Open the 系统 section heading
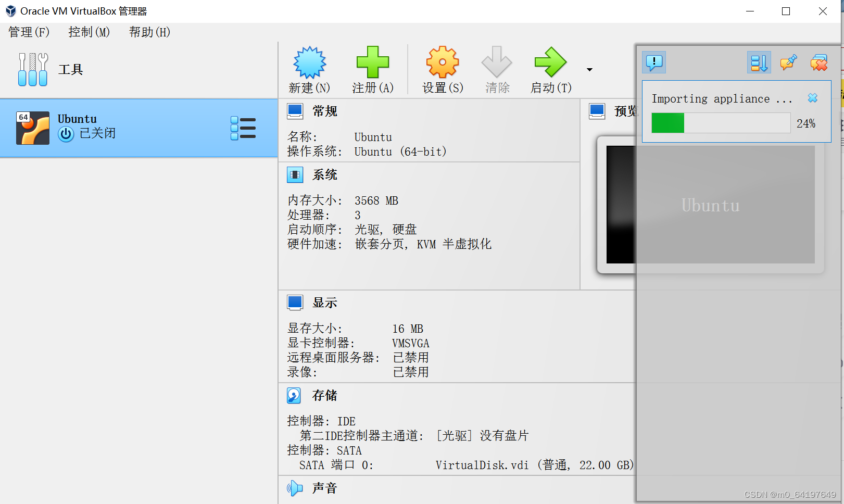 coord(325,175)
